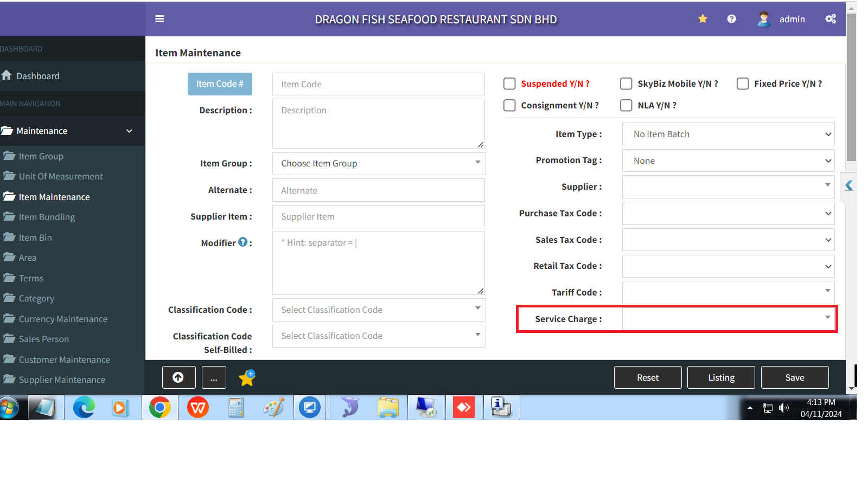868x488 pixels.
Task: Select Customer Maintenance from the sidebar
Action: (64, 359)
